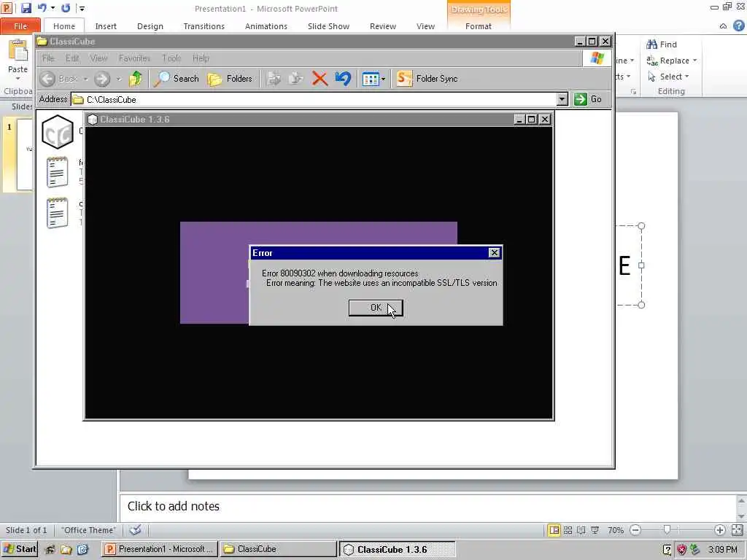The height and width of the screenshot is (560, 747).
Task: Click Folder Sync in the Explorer toolbar
Action: (x=427, y=79)
